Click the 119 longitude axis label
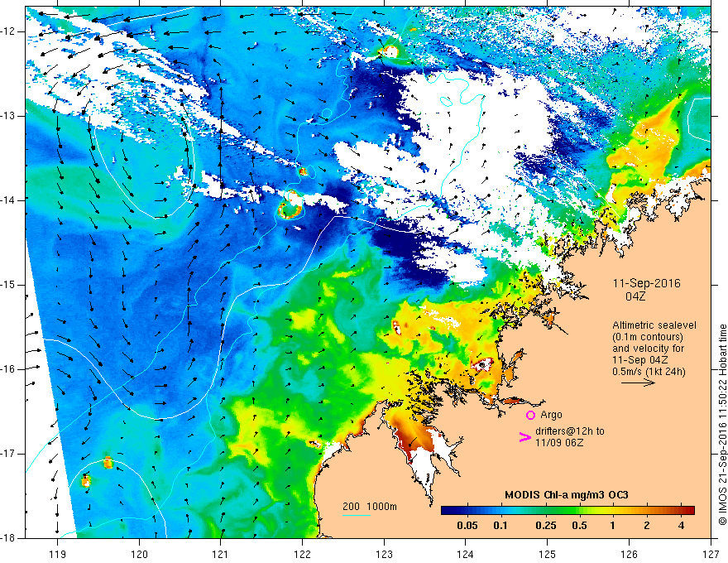This screenshot has height=563, width=728. pos(58,554)
